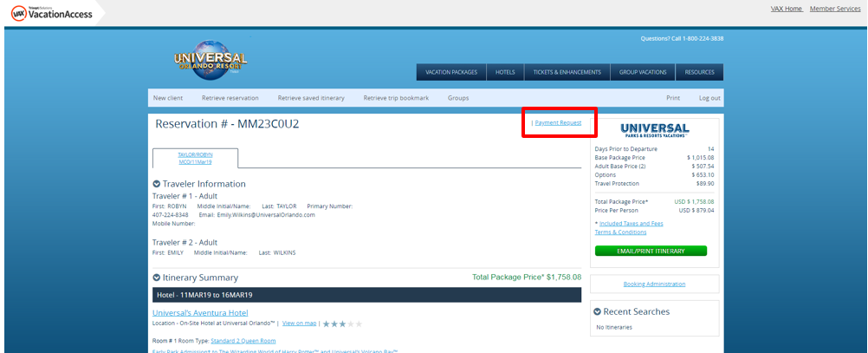The height and width of the screenshot is (353, 868).
Task: Select Retrieve saved itinerary
Action: click(x=311, y=98)
